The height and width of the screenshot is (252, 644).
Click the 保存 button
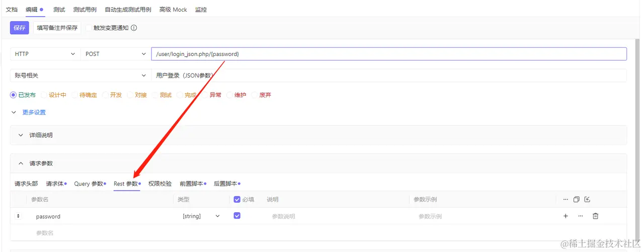click(20, 28)
